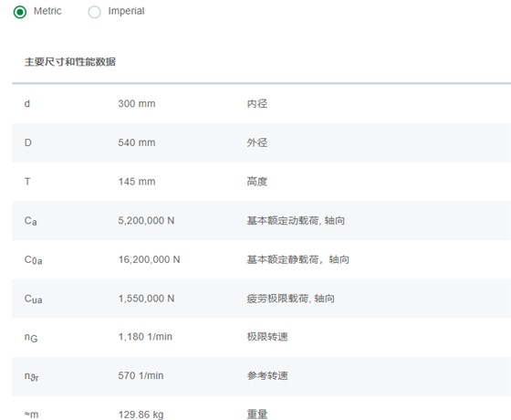The width and height of the screenshot is (511, 420).
Task: Click the value 1,550,000 N
Action: point(146,299)
